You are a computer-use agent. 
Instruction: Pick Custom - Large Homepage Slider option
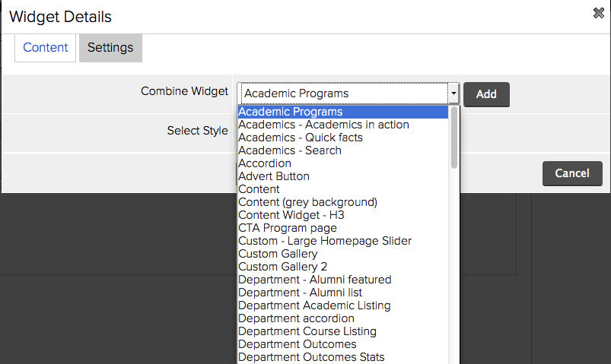[x=343, y=241]
